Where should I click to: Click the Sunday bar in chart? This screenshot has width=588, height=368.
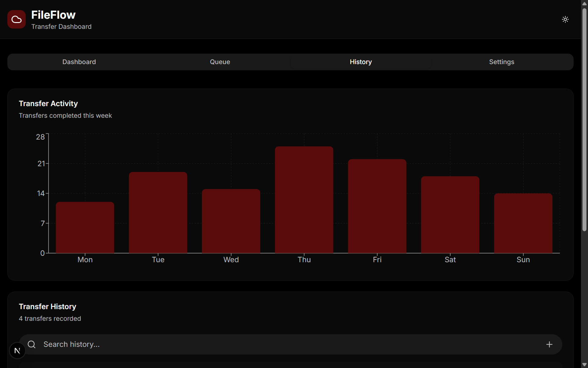[x=523, y=223]
